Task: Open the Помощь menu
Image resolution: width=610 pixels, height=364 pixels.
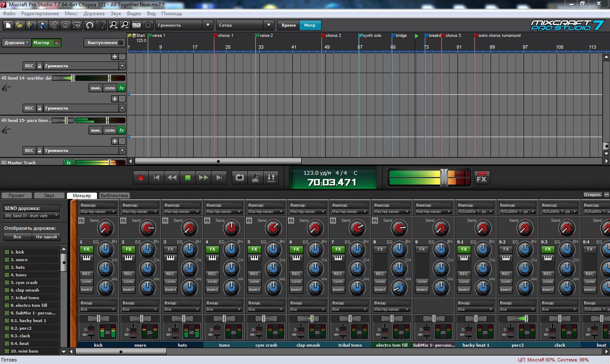Action: pos(171,14)
